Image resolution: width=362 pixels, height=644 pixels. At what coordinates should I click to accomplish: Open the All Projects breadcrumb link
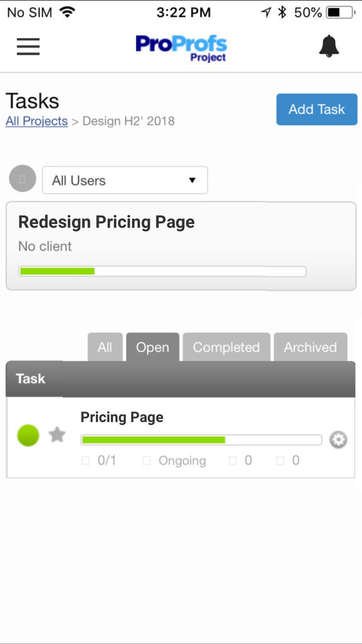[x=36, y=121]
